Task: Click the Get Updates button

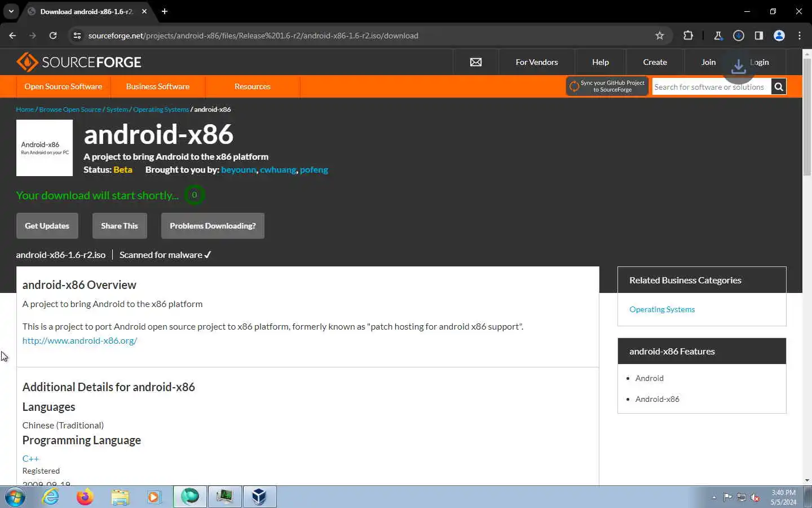Action: point(47,226)
